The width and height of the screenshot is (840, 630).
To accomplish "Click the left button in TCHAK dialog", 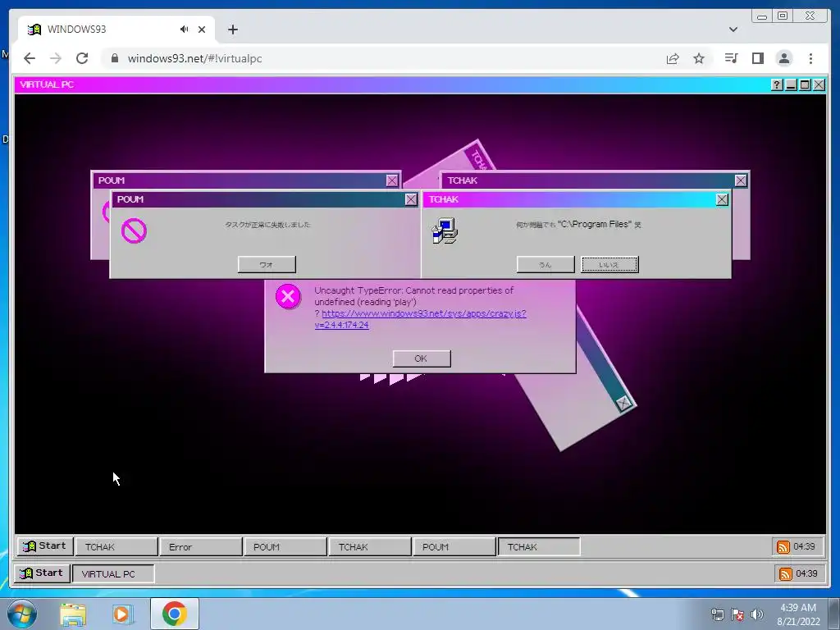I will coord(546,265).
